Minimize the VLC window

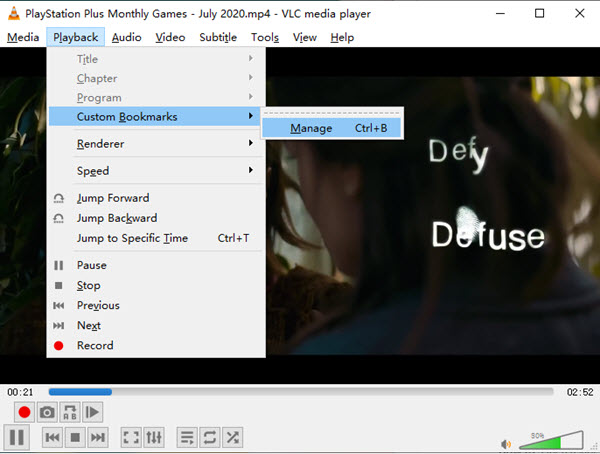500,13
